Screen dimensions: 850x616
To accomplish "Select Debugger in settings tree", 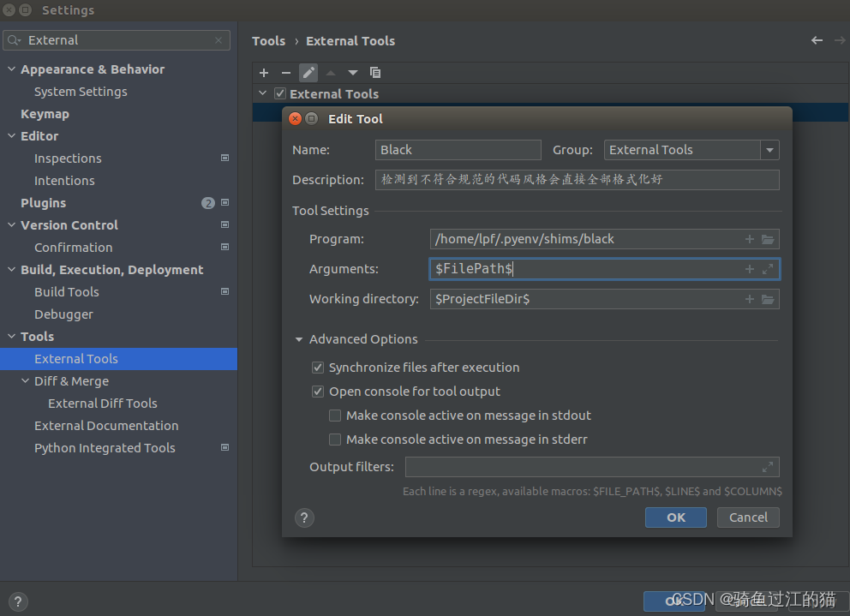I will point(63,314).
